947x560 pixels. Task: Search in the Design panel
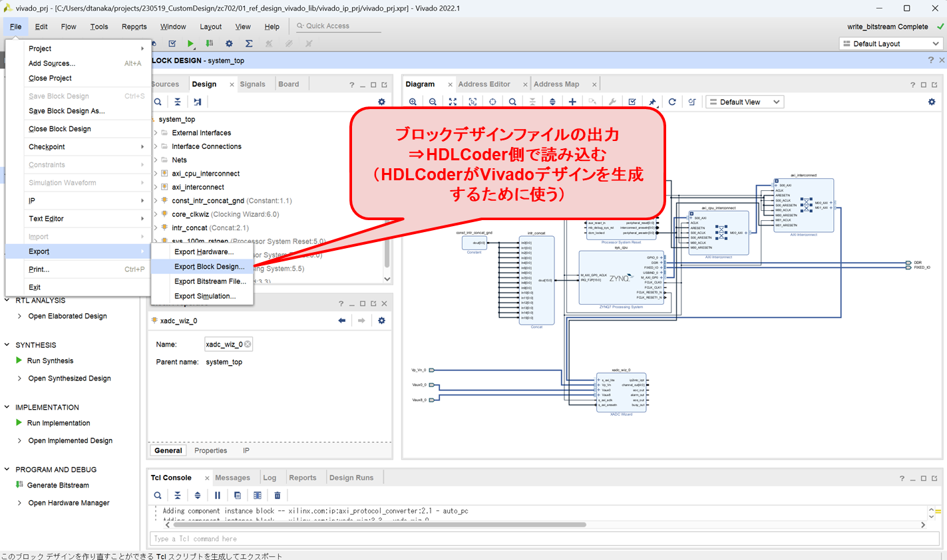(x=158, y=102)
